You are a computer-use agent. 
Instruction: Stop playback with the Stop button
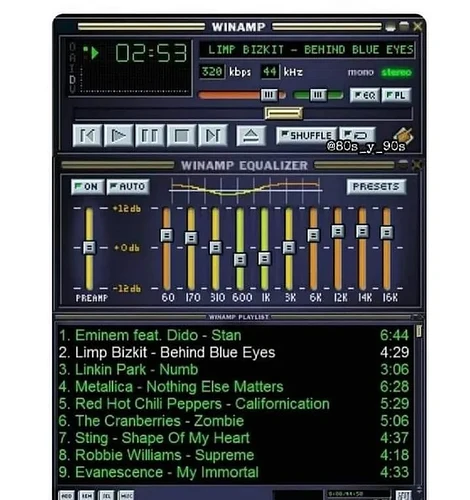point(181,136)
